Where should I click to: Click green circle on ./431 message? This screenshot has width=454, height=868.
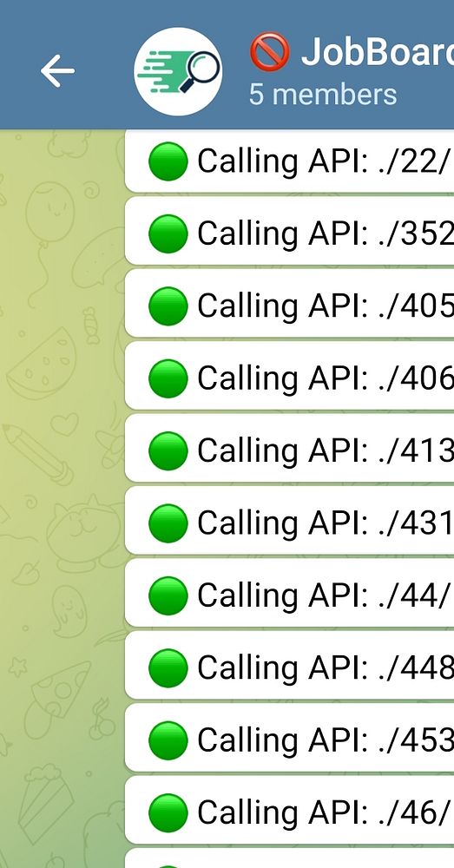coord(168,523)
